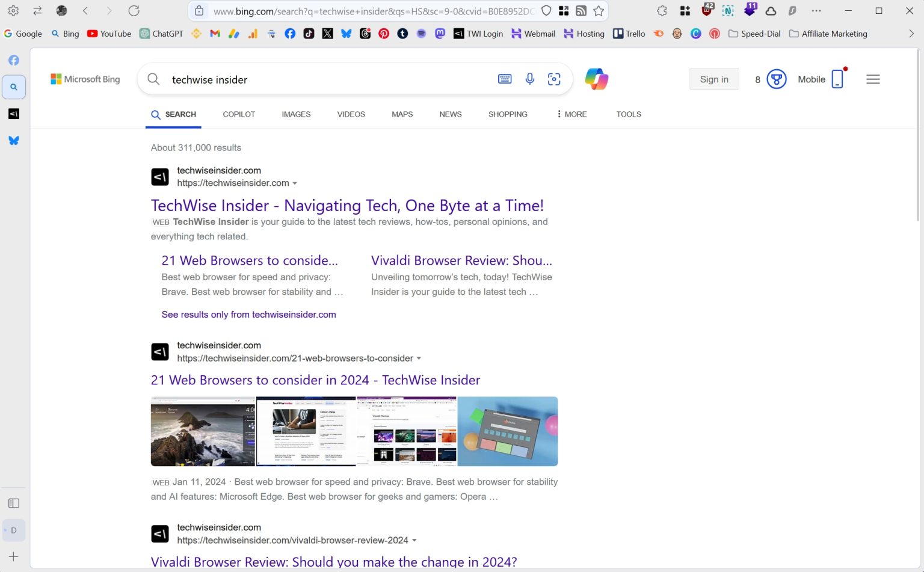Open the bookmarks bar overflow chevron
The image size is (924, 572).
(x=913, y=34)
